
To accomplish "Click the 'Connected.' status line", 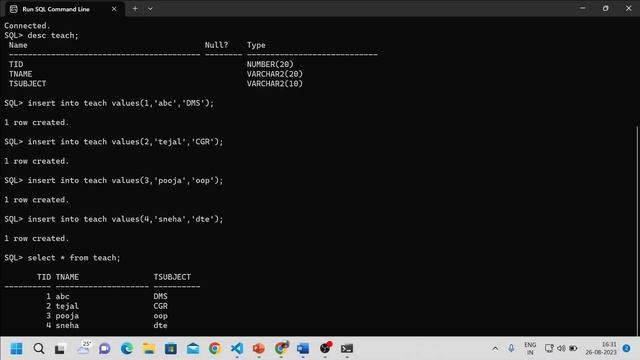I will [x=27, y=26].
